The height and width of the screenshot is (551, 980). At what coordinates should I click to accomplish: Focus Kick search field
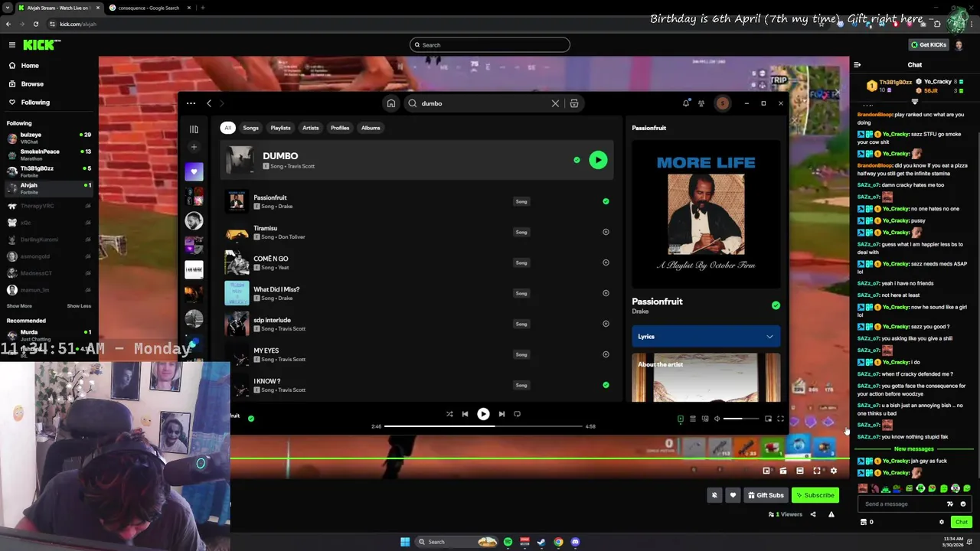490,45
